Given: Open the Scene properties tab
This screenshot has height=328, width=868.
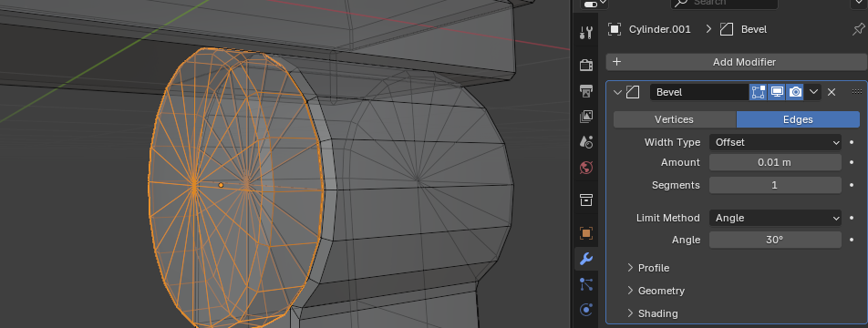Looking at the screenshot, I should click(x=586, y=141).
